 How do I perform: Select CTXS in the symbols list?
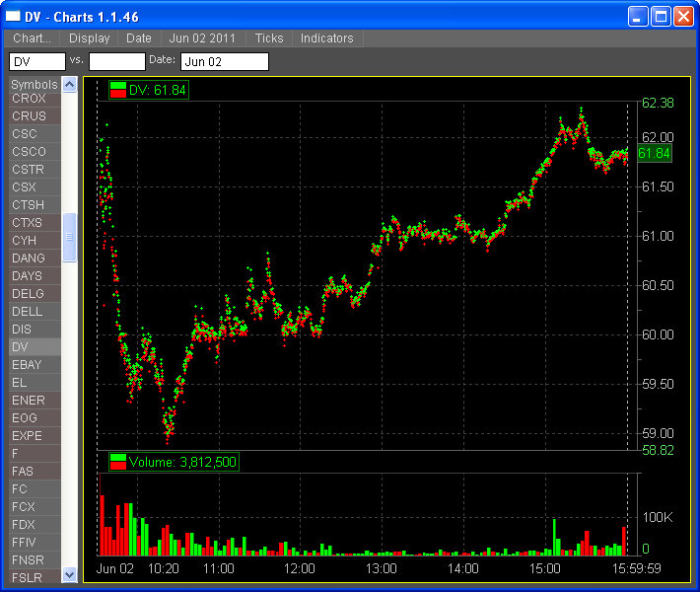click(x=35, y=223)
